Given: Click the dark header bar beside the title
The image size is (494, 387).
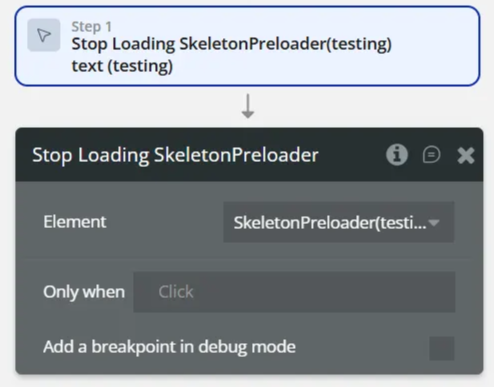Looking at the screenshot, I should click(x=352, y=155).
